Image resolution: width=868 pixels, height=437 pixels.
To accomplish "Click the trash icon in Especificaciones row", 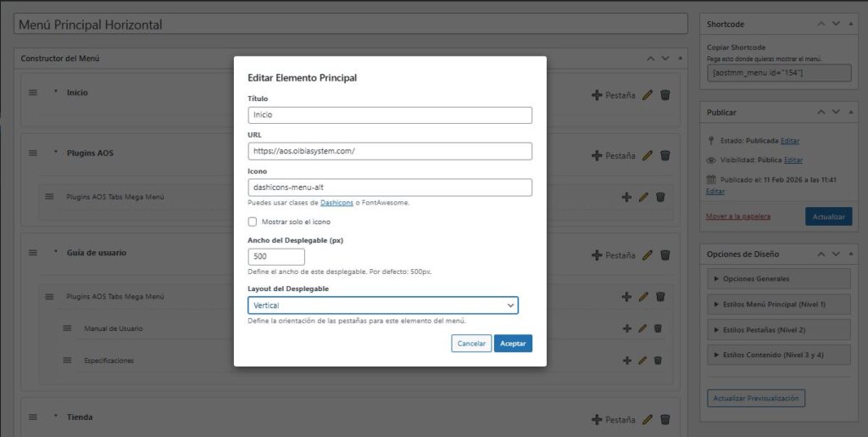I will [x=658, y=361].
